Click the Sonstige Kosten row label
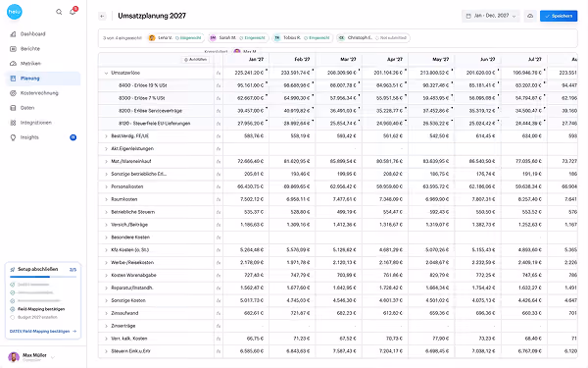This screenshot has width=588, height=368. point(128,300)
